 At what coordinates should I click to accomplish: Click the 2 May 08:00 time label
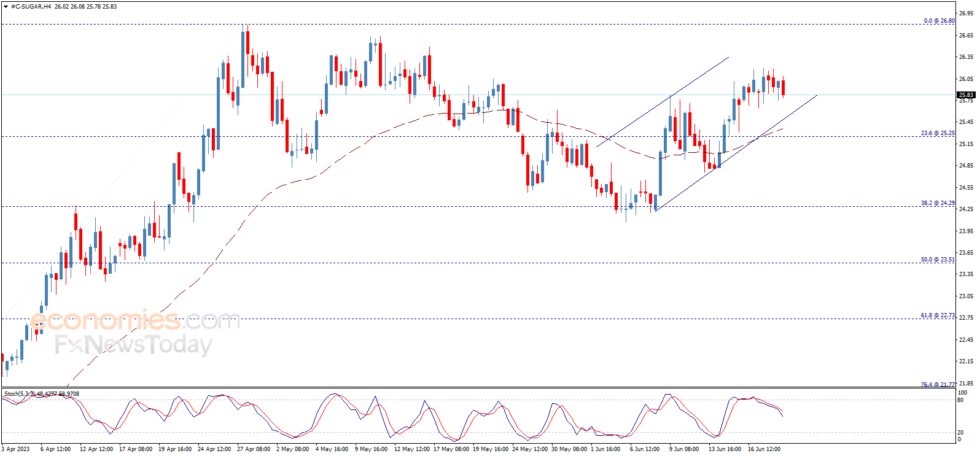293,449
